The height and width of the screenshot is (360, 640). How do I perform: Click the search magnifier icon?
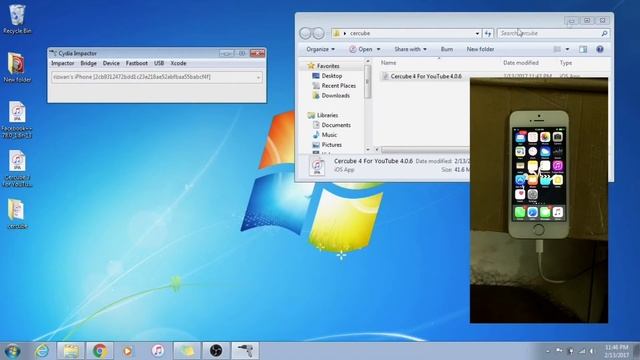pos(604,33)
